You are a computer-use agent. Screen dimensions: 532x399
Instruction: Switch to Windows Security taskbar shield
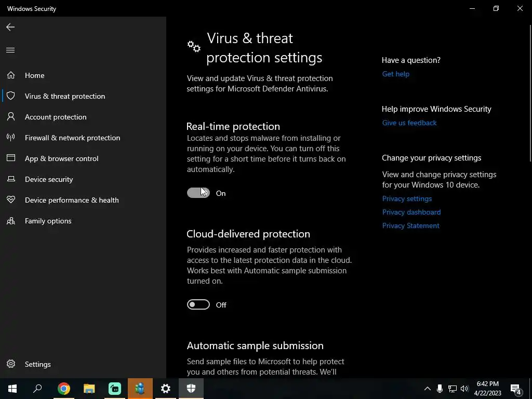191,389
